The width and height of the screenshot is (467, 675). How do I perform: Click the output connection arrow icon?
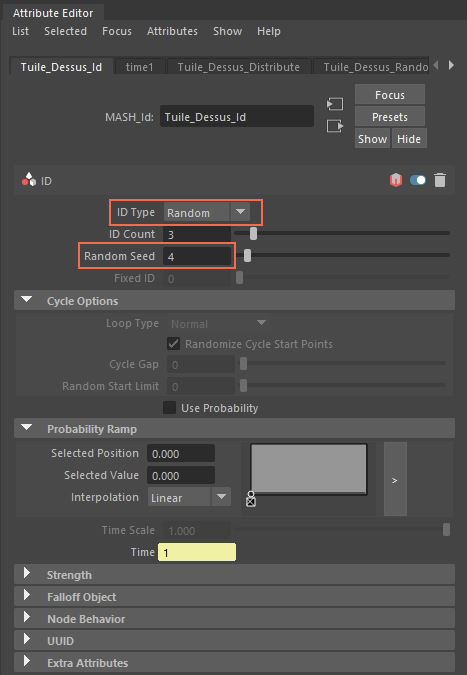[x=334, y=126]
